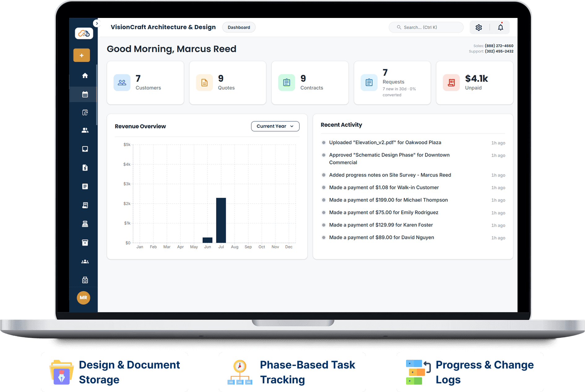This screenshot has width=585, height=392.
Task: Click the cloud logo in the sidebar
Action: [84, 33]
